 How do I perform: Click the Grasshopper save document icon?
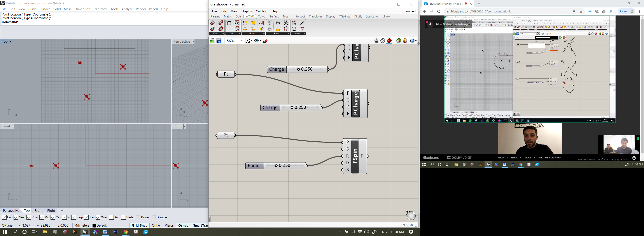click(x=219, y=41)
